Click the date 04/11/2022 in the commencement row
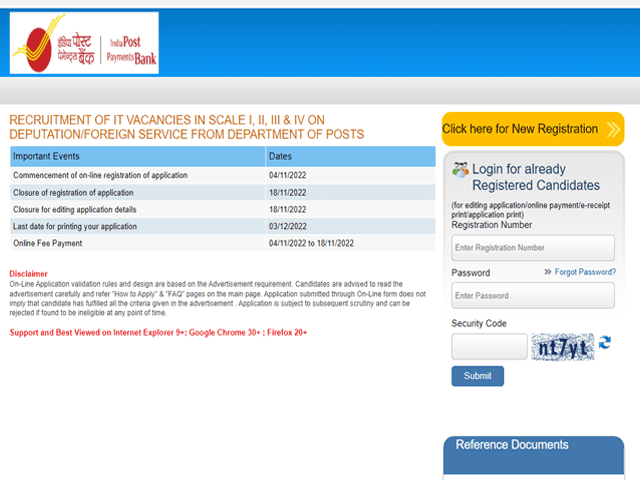This screenshot has width=640, height=480. tap(287, 175)
